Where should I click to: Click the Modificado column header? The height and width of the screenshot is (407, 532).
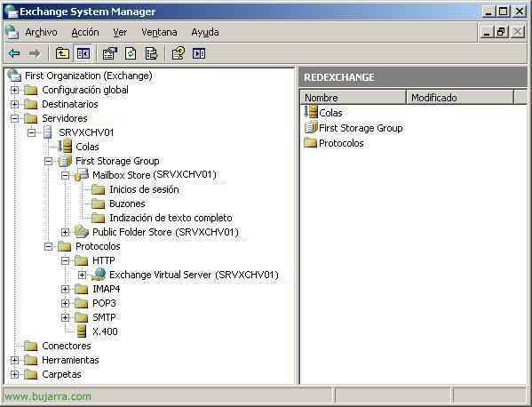coord(460,98)
